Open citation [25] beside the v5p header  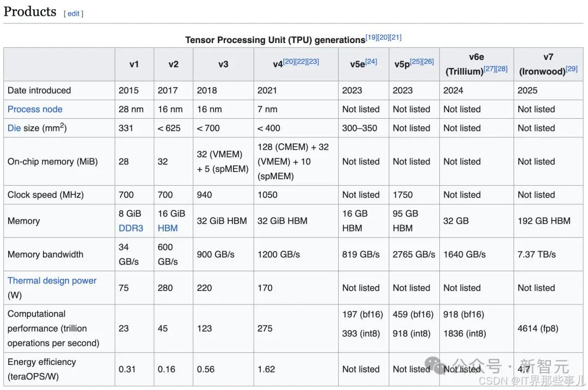tap(416, 62)
